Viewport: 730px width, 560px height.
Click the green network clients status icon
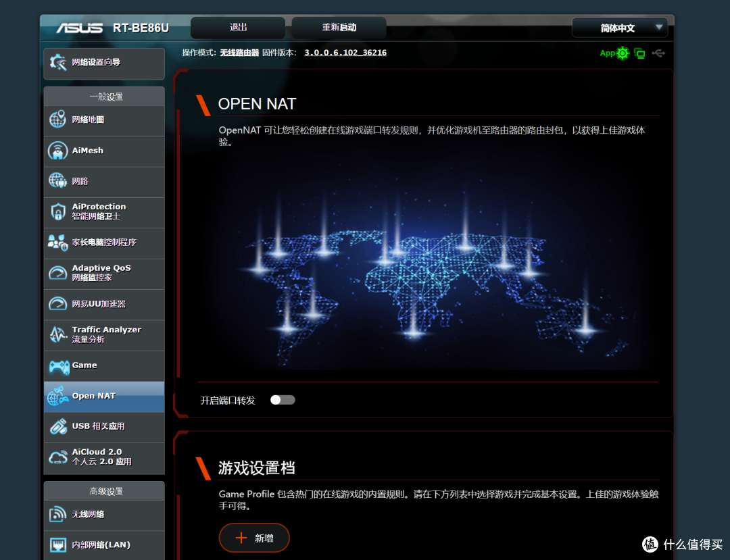(639, 53)
